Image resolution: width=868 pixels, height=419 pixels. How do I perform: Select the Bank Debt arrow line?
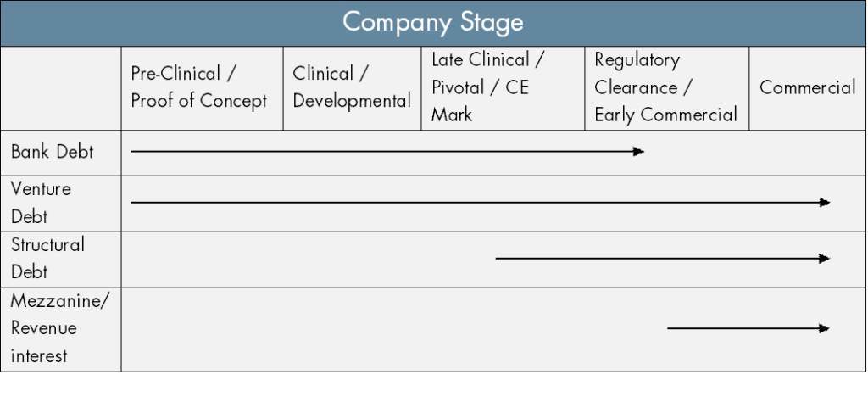(387, 151)
